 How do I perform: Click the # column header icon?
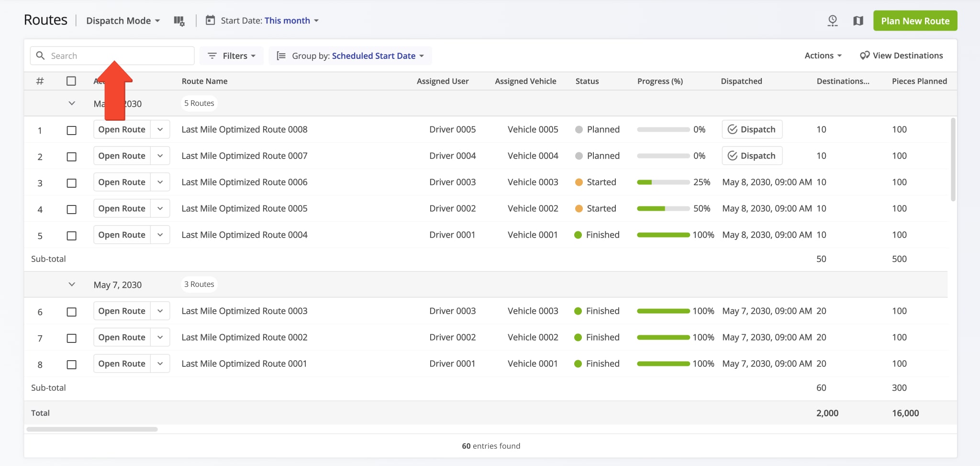coord(40,81)
